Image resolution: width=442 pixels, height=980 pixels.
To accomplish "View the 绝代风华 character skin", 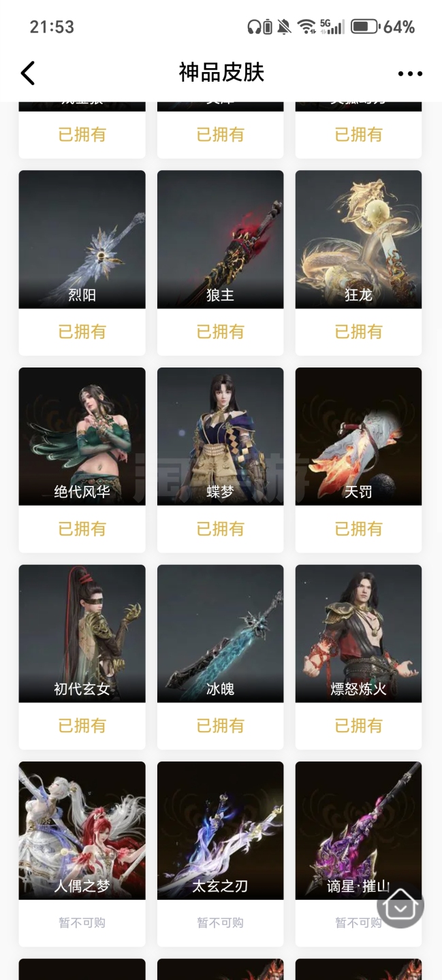I will tap(82, 436).
